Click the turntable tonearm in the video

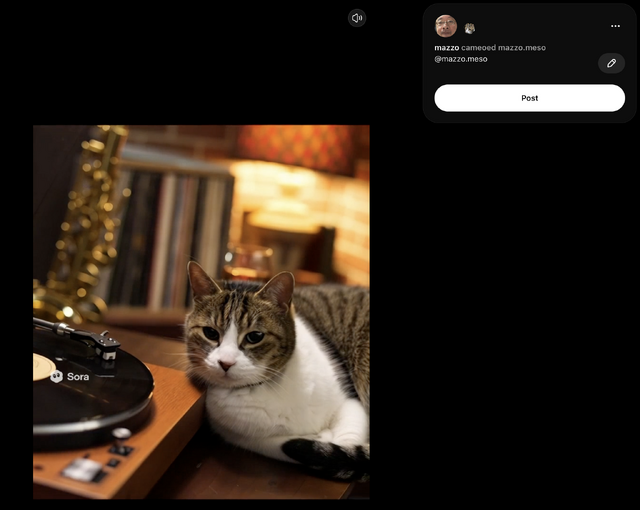point(78,336)
